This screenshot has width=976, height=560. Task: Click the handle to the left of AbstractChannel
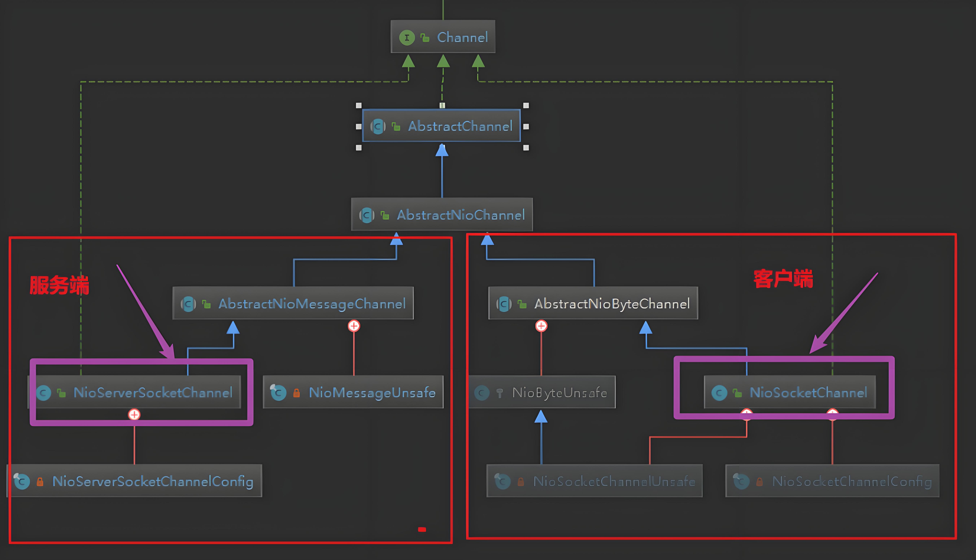coord(359,126)
